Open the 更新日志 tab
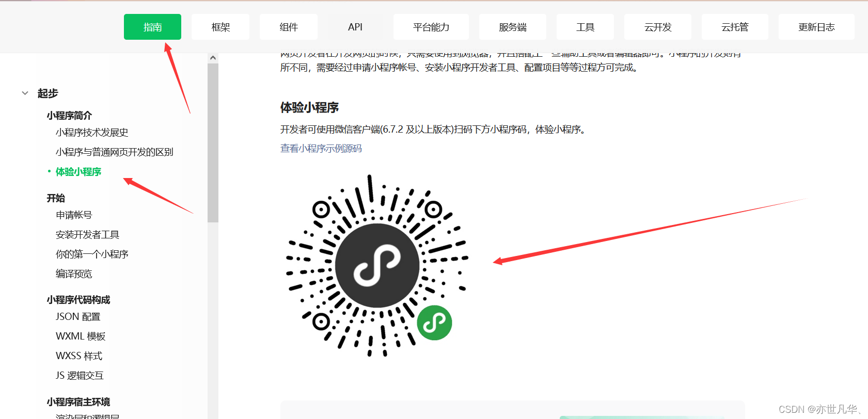868x419 pixels. pos(816,27)
